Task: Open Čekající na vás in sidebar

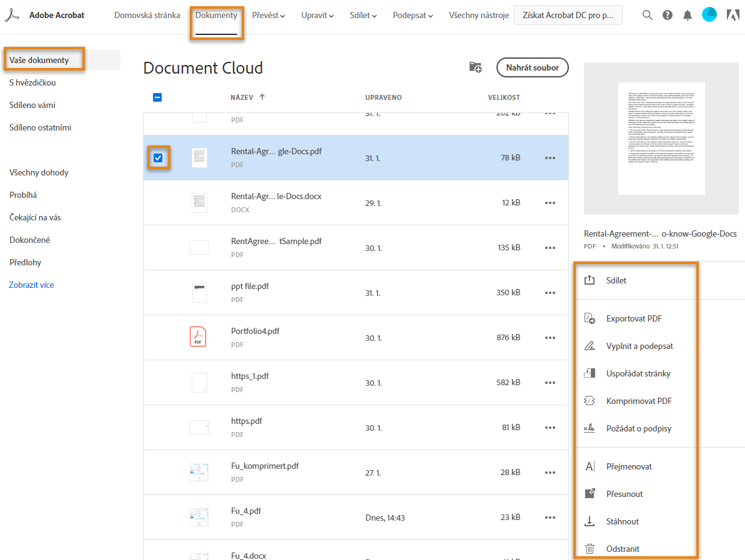Action: pos(35,217)
